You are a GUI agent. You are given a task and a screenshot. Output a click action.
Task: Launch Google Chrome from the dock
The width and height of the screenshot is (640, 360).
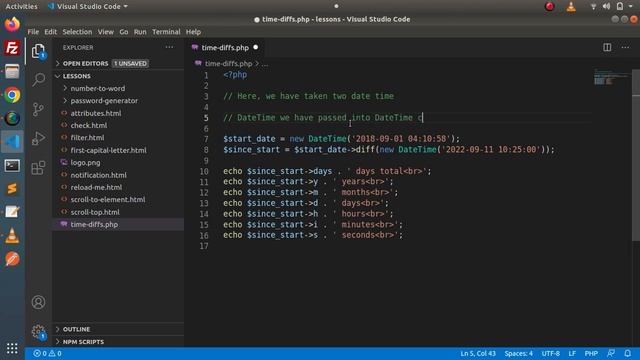(12, 95)
